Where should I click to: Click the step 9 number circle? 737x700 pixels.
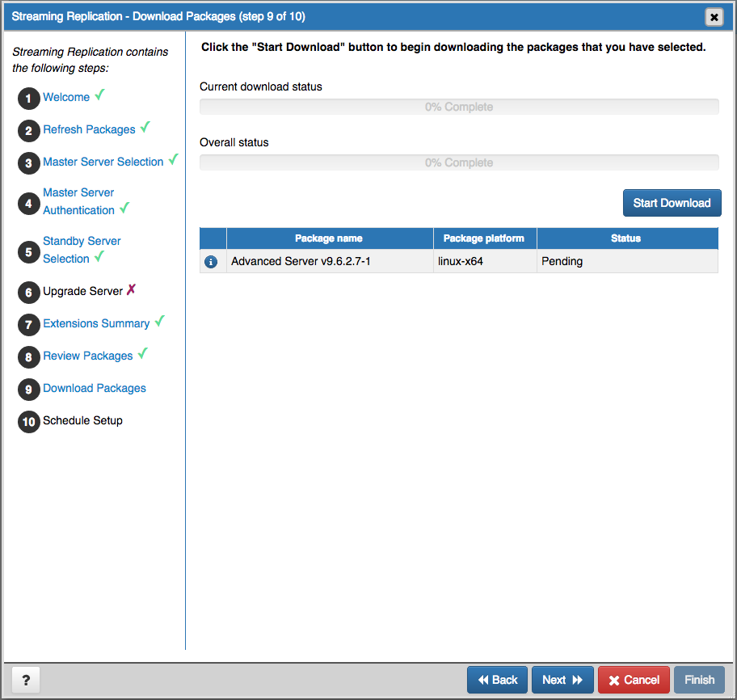coord(28,390)
